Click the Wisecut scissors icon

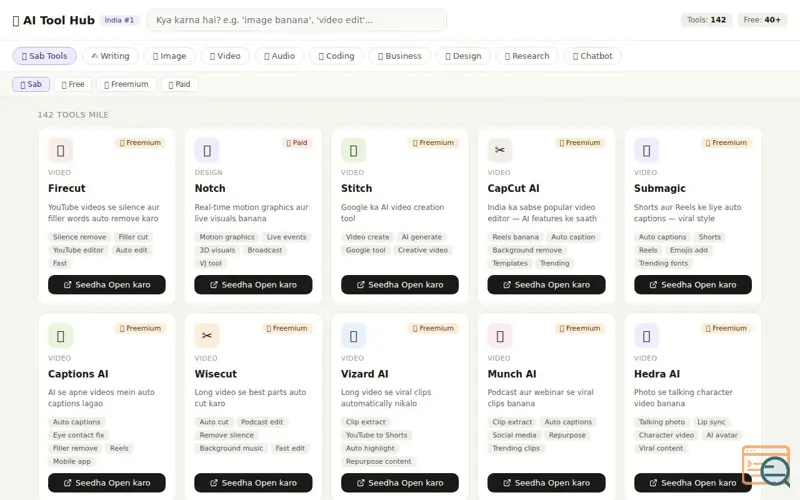coord(207,336)
